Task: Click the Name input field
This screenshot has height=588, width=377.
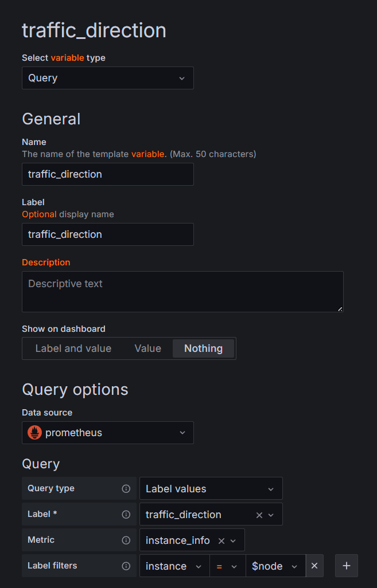Action: coord(108,174)
